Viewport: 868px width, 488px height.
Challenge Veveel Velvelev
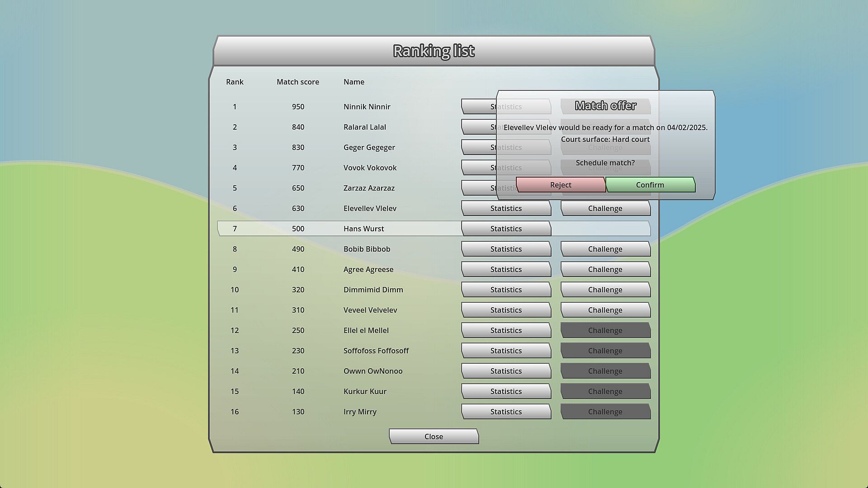[x=605, y=310]
